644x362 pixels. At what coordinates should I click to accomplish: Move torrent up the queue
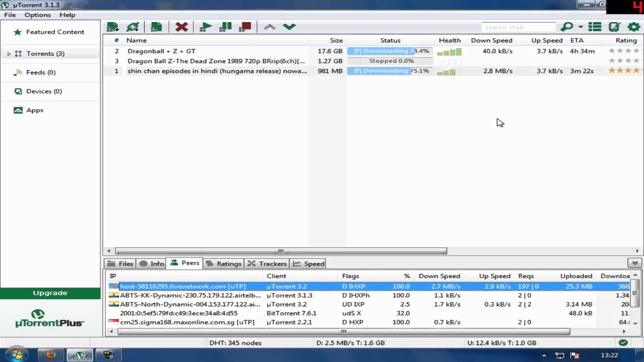(x=270, y=27)
